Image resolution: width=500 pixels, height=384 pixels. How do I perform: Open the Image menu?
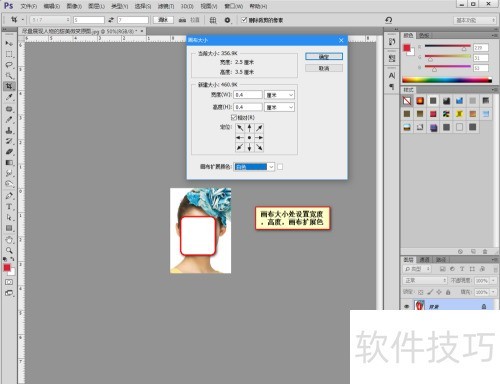tap(74, 6)
